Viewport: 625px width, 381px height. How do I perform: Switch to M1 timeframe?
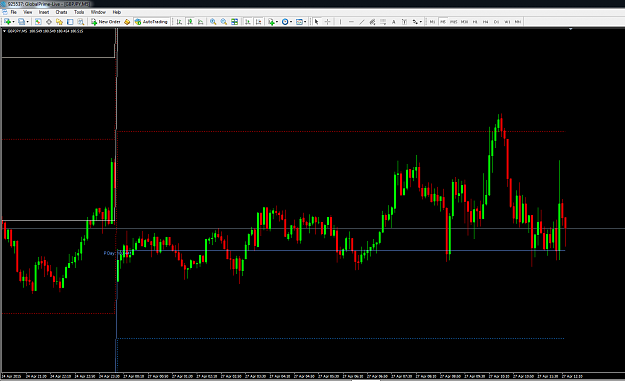point(432,22)
